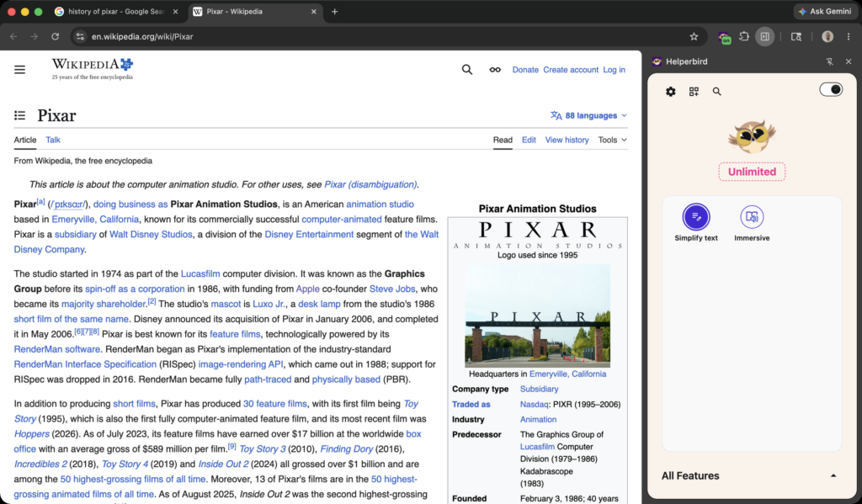Open the View history tab
Image resolution: width=862 pixels, height=504 pixels.
click(x=567, y=141)
